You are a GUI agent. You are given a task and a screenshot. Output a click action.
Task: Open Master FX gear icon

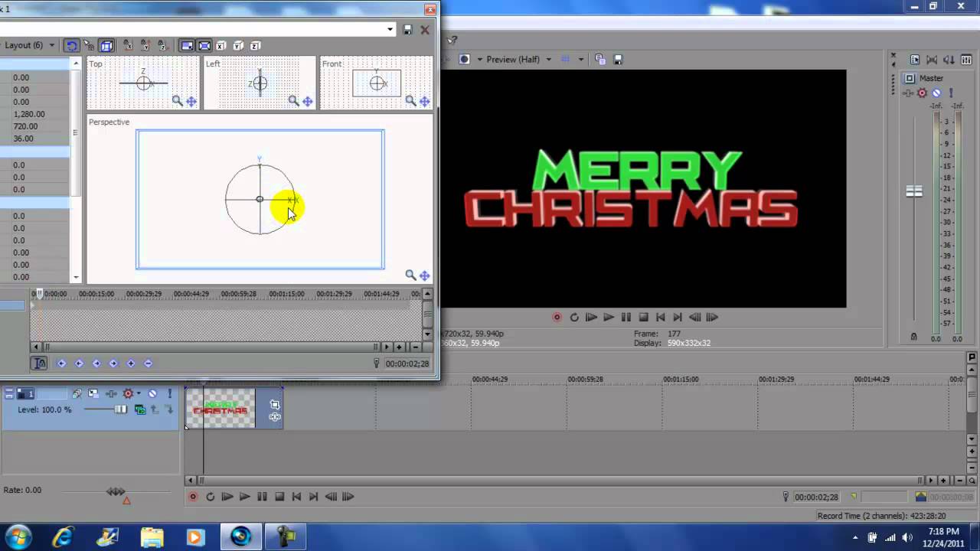[922, 93]
